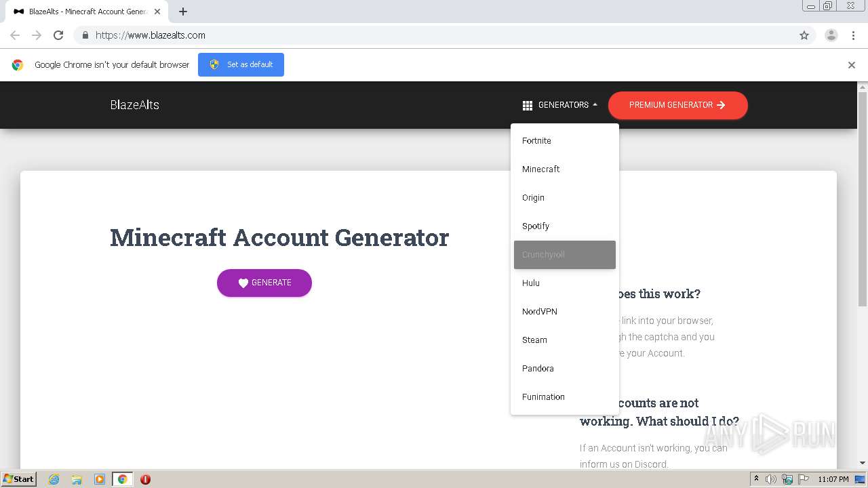
Task: Click the purple GENERATE button
Action: click(264, 283)
